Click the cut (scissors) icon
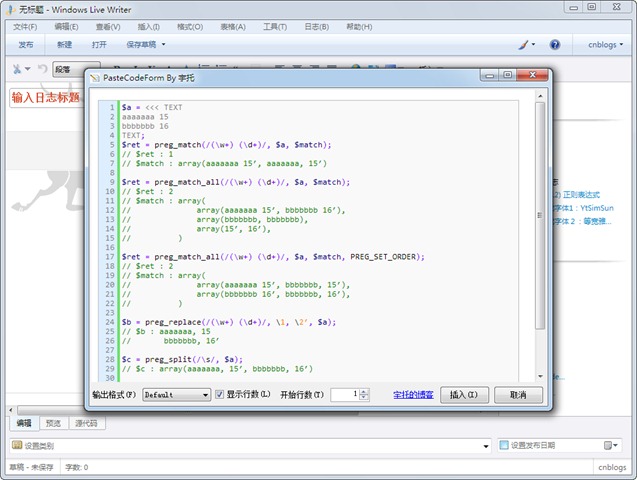 tap(17, 69)
